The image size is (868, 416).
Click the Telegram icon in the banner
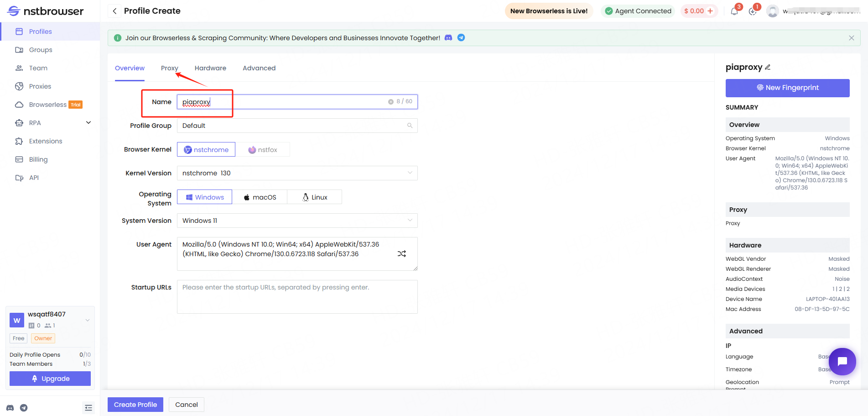(461, 38)
